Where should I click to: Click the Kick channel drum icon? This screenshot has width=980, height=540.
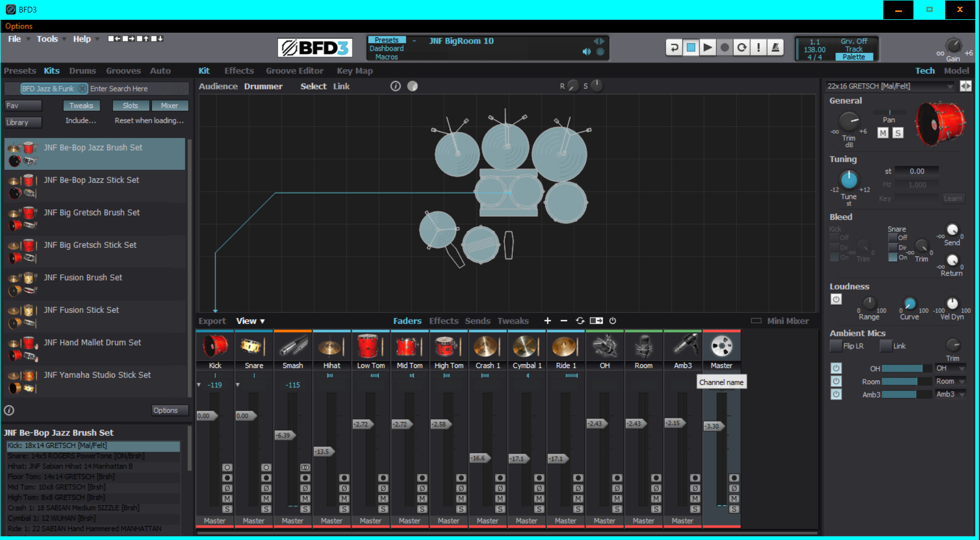(215, 346)
